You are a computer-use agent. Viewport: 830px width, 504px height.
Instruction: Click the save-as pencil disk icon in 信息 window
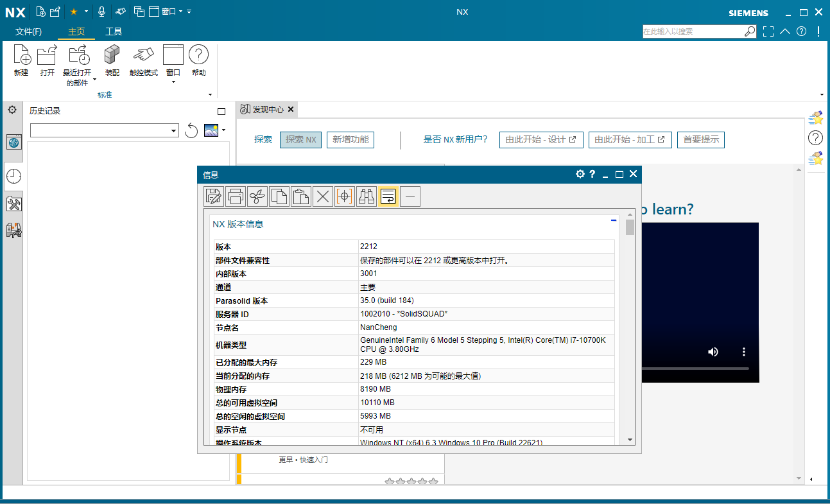point(214,196)
